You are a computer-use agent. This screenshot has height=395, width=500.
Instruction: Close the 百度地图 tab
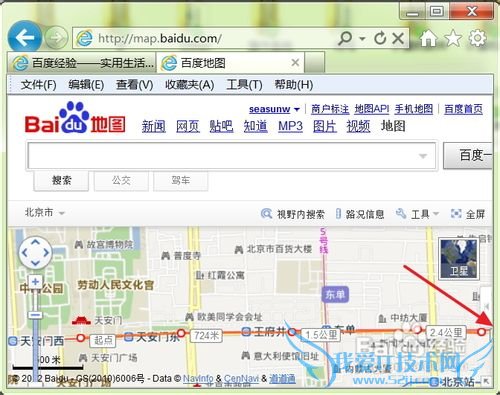click(x=295, y=62)
